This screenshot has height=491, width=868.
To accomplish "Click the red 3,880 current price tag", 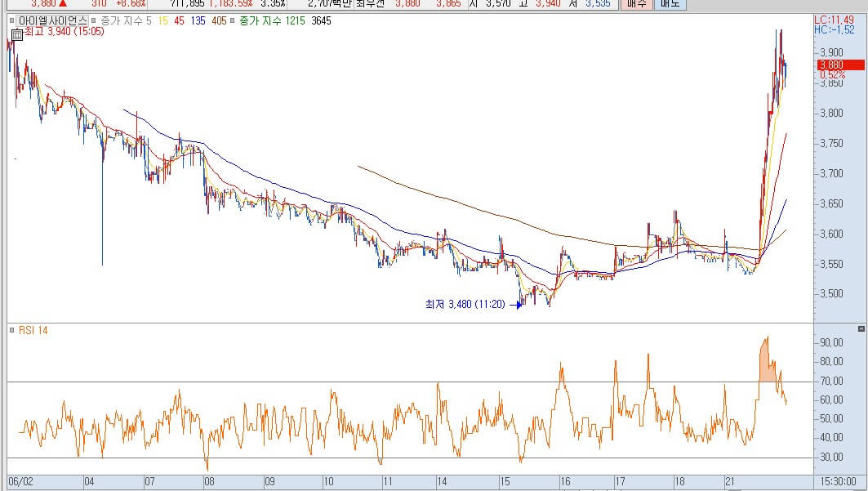I will click(x=840, y=65).
